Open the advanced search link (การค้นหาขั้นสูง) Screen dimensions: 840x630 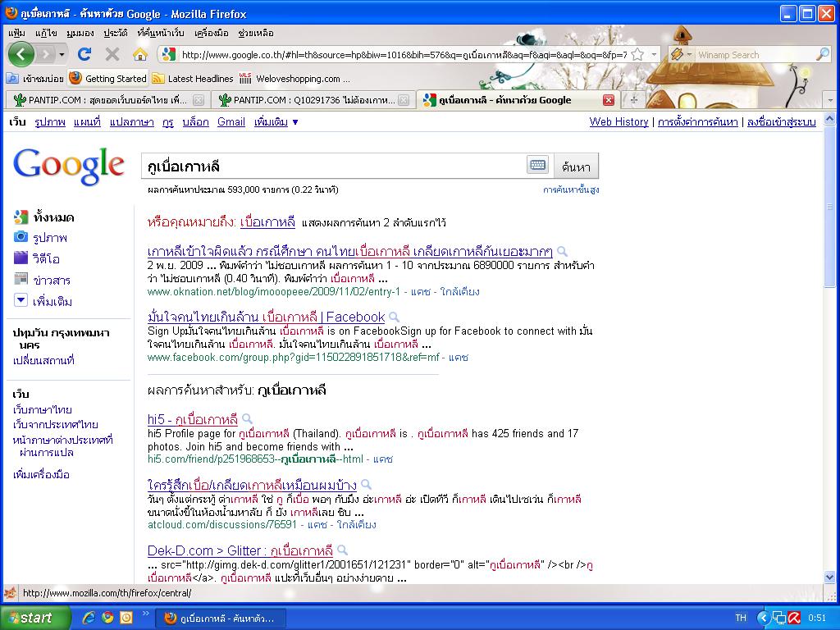571,189
